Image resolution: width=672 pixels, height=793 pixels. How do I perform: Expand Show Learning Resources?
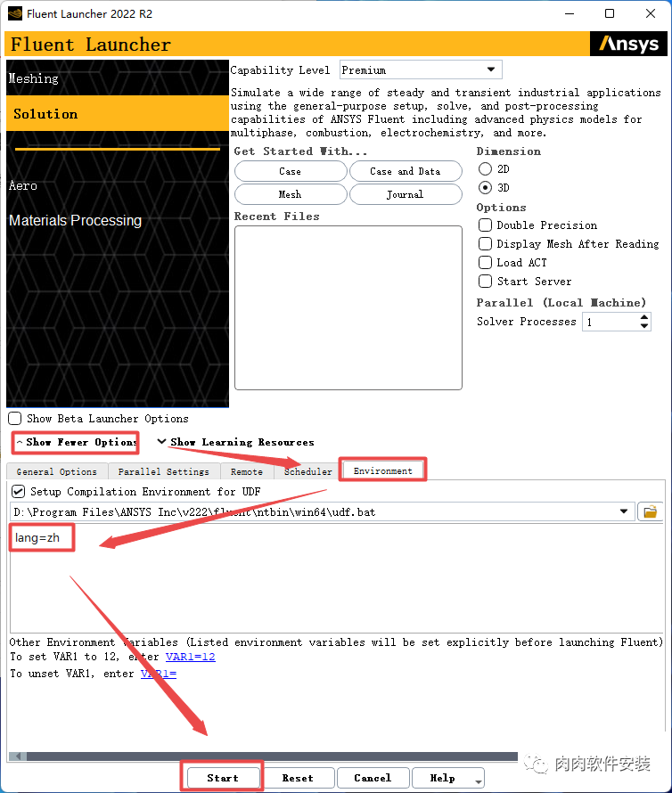pos(236,442)
